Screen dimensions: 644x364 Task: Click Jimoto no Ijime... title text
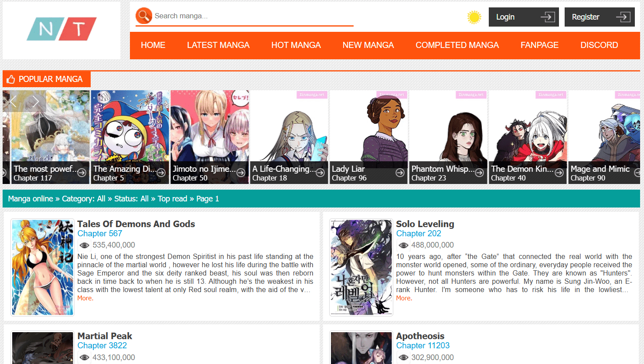click(x=204, y=169)
